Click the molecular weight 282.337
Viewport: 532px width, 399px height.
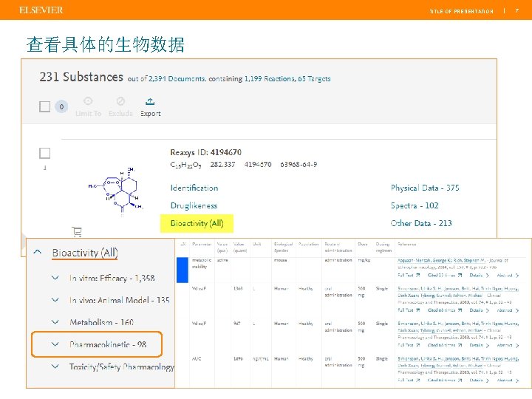coord(222,165)
